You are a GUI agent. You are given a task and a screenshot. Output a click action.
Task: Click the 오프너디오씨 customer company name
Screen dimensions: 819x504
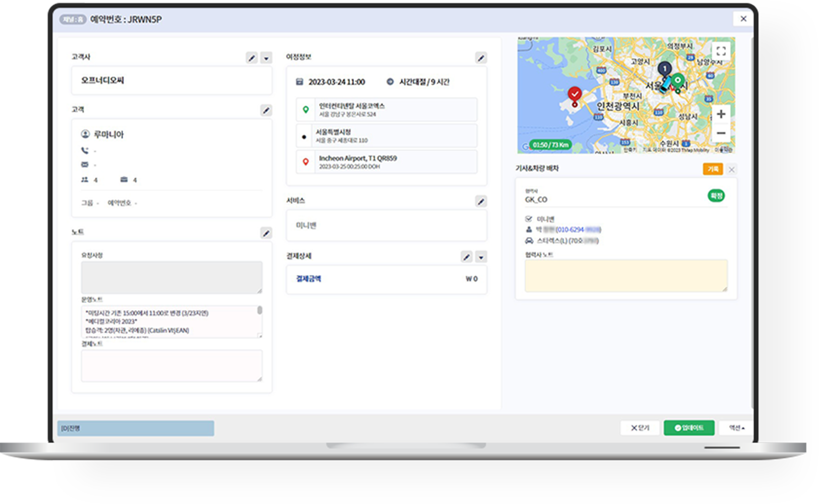[x=102, y=80]
